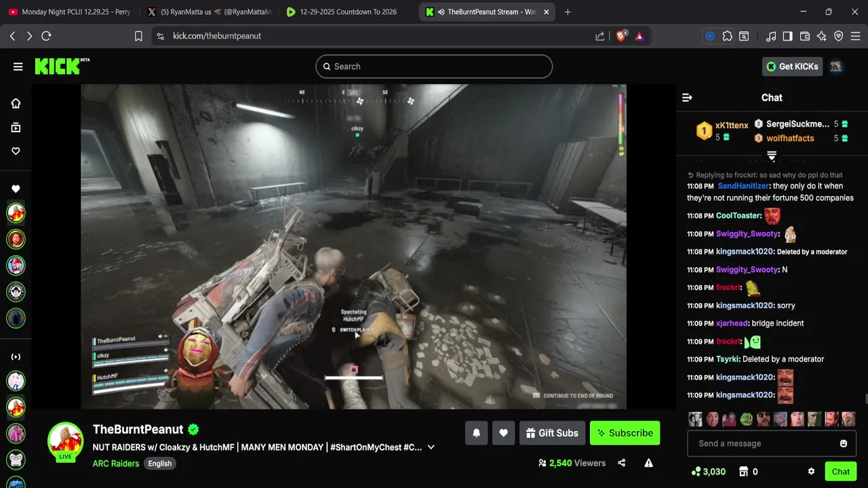Click CoolToaster username in chat
This screenshot has height=488, width=868.
click(738, 216)
